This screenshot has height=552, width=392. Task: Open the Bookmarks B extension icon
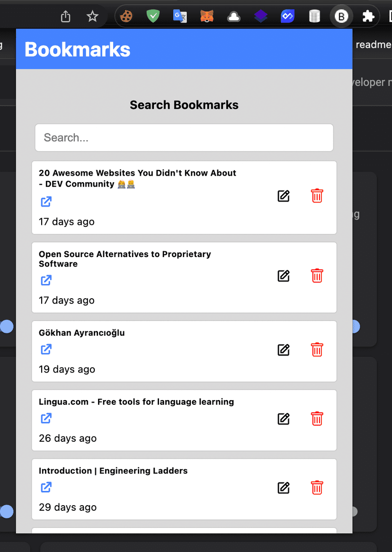coord(341,16)
